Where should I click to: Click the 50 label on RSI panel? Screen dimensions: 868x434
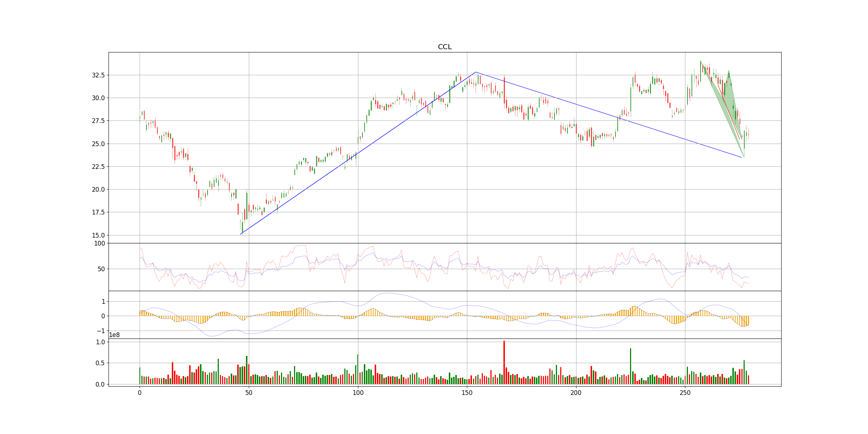[101, 269]
